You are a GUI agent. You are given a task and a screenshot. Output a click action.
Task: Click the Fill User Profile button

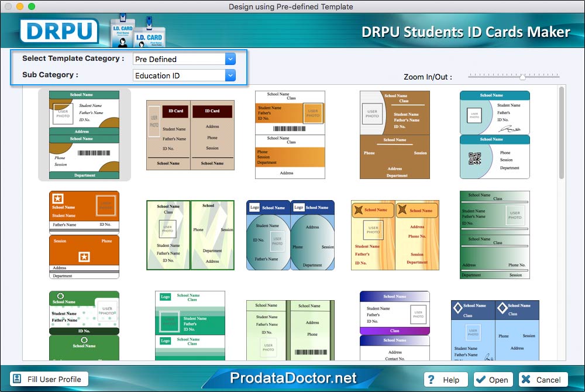[x=49, y=379]
